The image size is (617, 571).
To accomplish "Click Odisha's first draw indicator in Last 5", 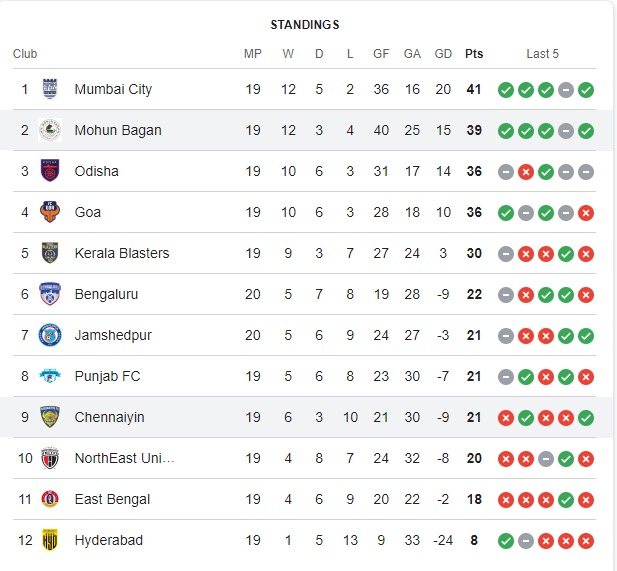I will point(506,172).
